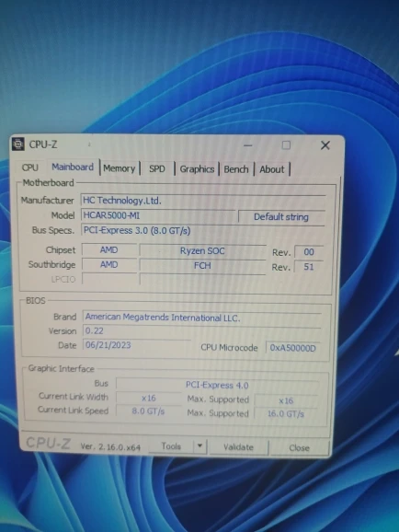Select the Mainboard tab

tap(73, 167)
